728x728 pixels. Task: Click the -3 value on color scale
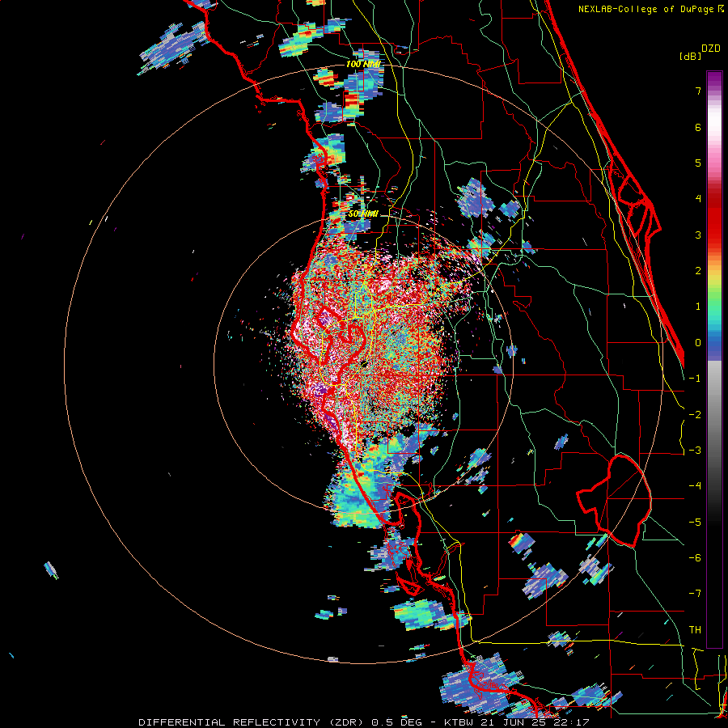pos(695,451)
